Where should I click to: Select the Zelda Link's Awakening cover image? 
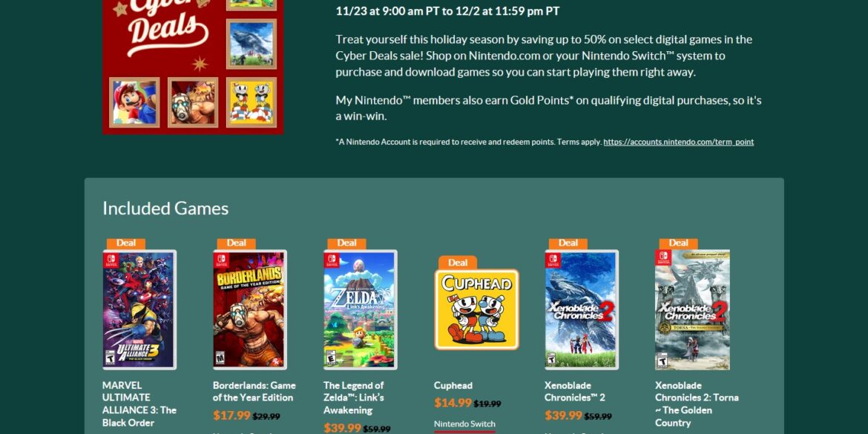click(x=361, y=309)
